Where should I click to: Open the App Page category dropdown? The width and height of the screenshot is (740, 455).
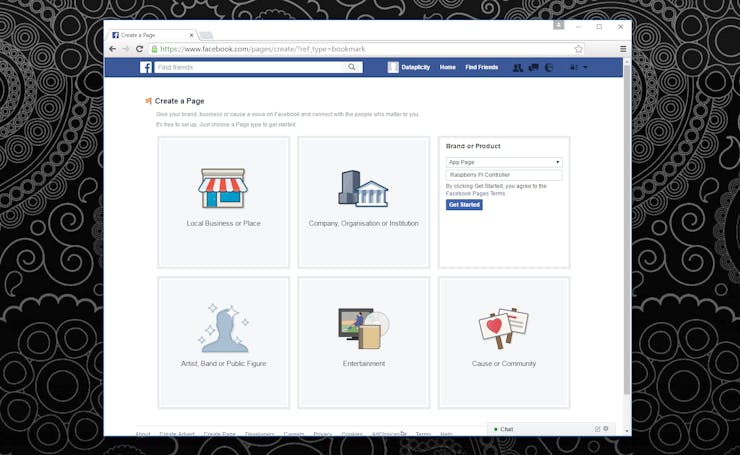point(504,162)
